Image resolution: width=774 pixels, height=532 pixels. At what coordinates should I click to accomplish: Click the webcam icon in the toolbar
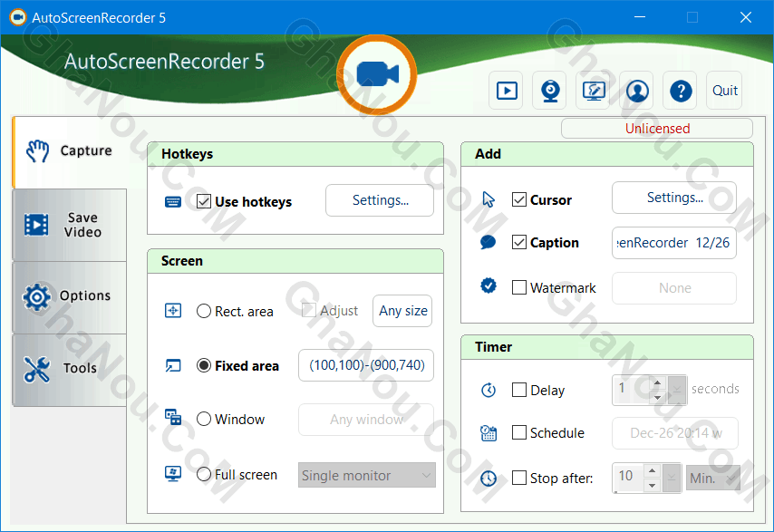(x=550, y=91)
